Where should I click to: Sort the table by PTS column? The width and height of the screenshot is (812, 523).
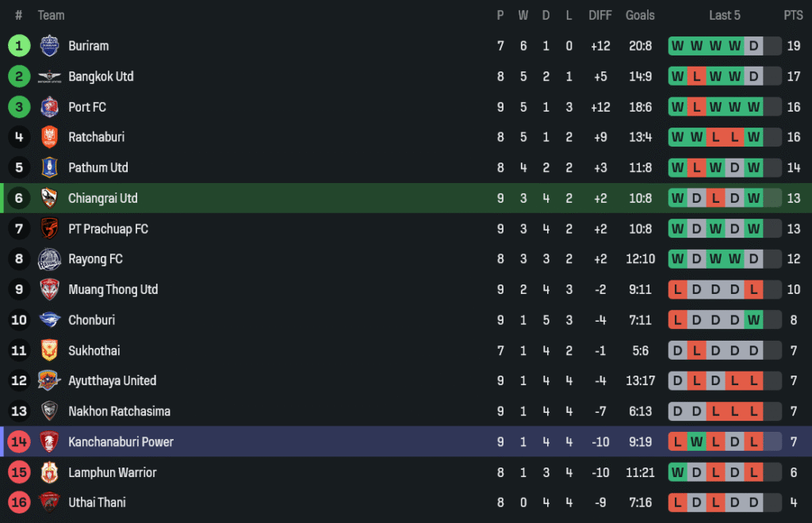click(793, 15)
